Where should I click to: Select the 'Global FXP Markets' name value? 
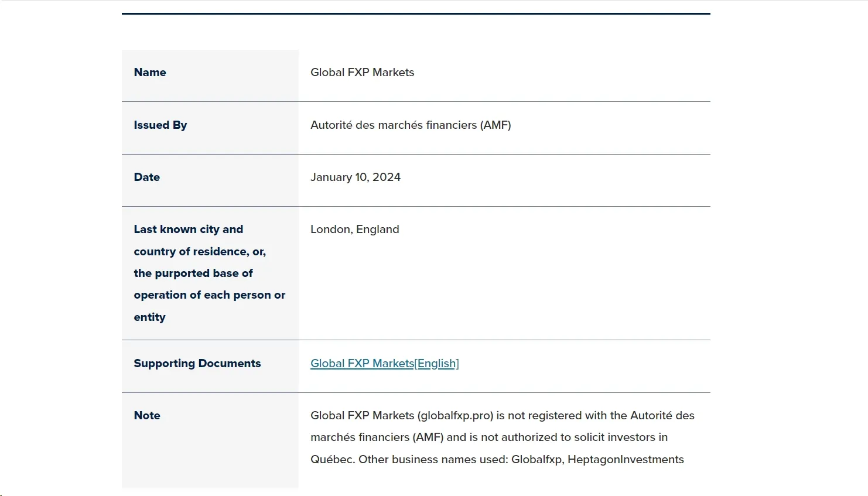[x=362, y=73]
